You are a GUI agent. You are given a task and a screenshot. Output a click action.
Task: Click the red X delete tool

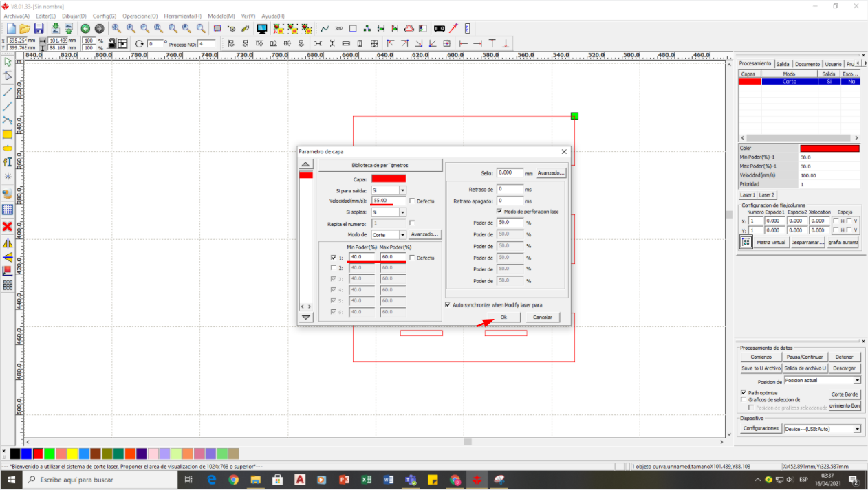(x=8, y=226)
